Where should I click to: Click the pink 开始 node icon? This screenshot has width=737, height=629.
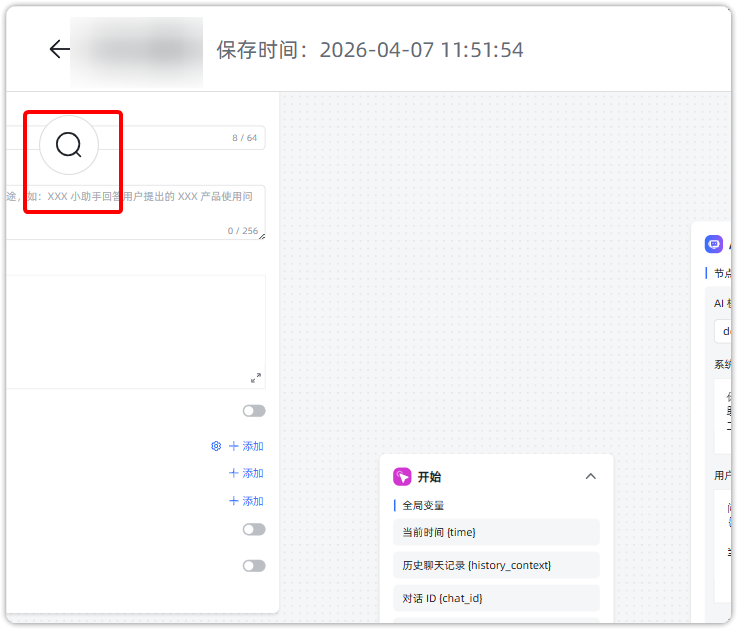click(402, 477)
